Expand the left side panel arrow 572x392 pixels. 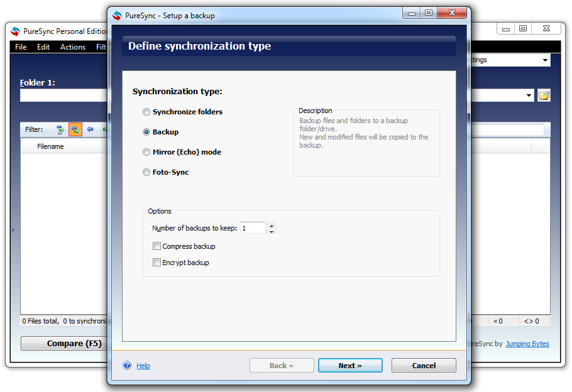pyautogui.click(x=13, y=230)
